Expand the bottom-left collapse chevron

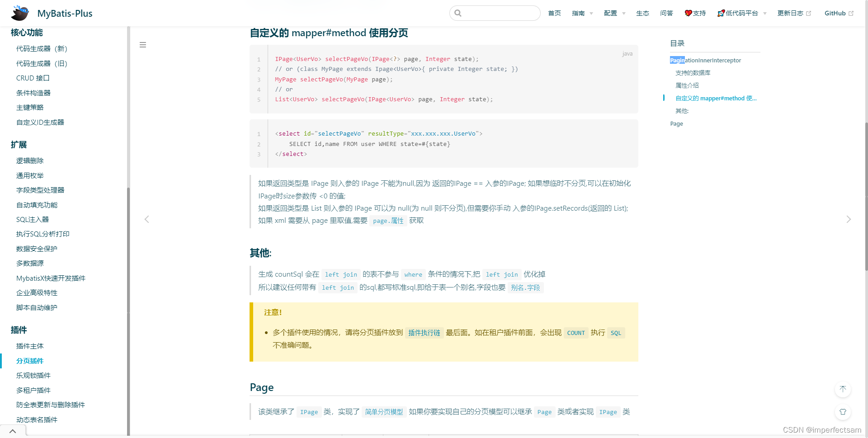(x=13, y=431)
